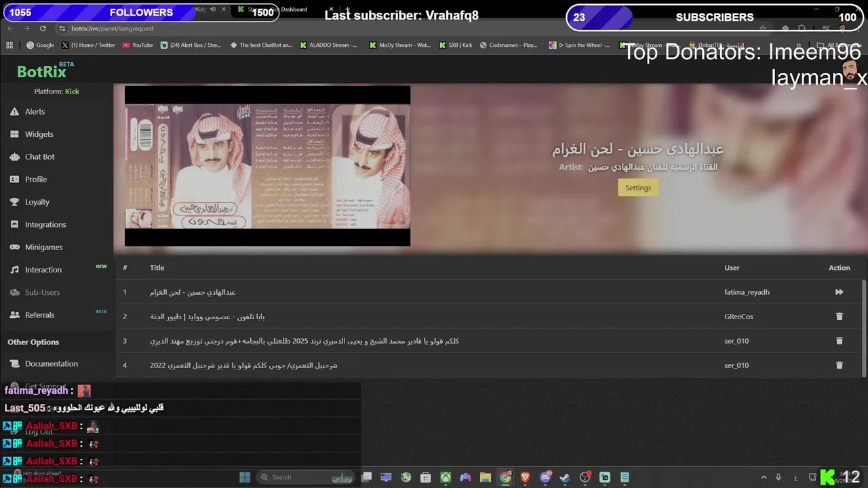The height and width of the screenshot is (488, 868).
Task: Open the Loyalty trophy menu item
Action: click(x=37, y=202)
